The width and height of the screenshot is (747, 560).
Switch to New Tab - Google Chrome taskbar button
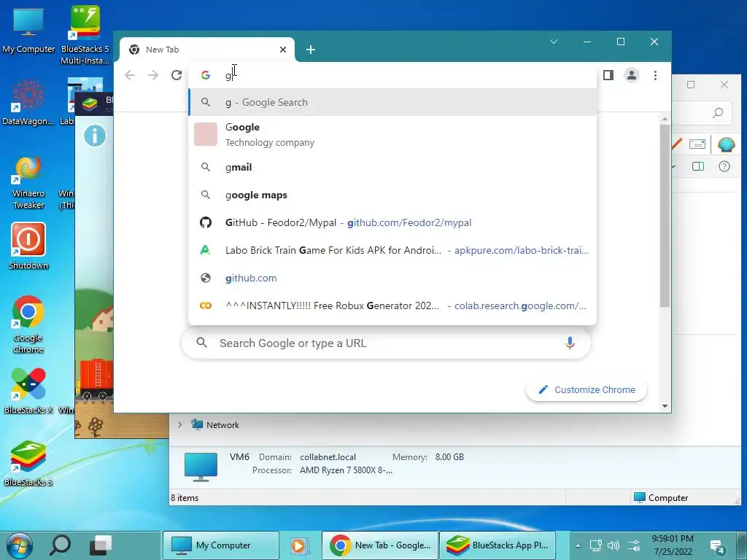380,545
